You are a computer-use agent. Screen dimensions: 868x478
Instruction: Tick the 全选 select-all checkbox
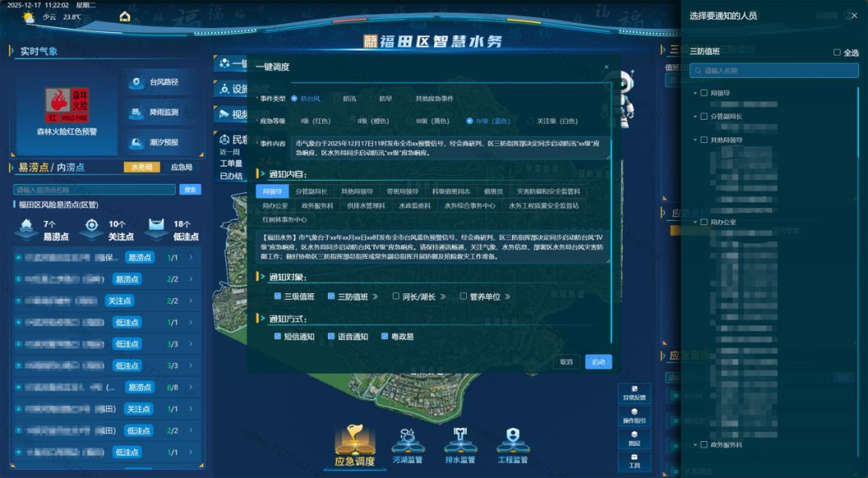837,52
